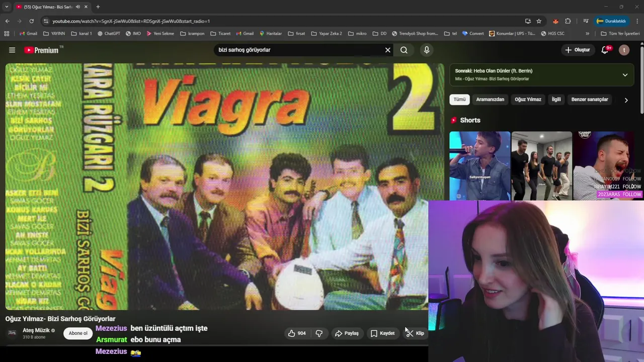Click the magnifier search button
Viewport: 644px width, 362px height.
(x=404, y=50)
